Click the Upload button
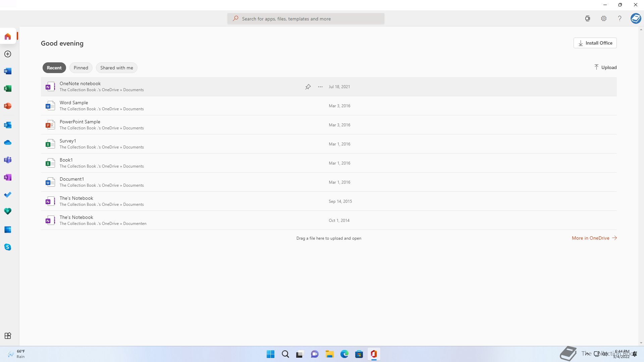This screenshot has width=644, height=362. click(x=605, y=67)
